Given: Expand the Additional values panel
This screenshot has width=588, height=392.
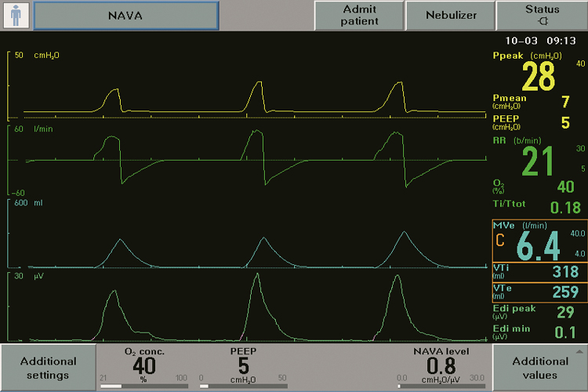Looking at the screenshot, I should 540,368.
